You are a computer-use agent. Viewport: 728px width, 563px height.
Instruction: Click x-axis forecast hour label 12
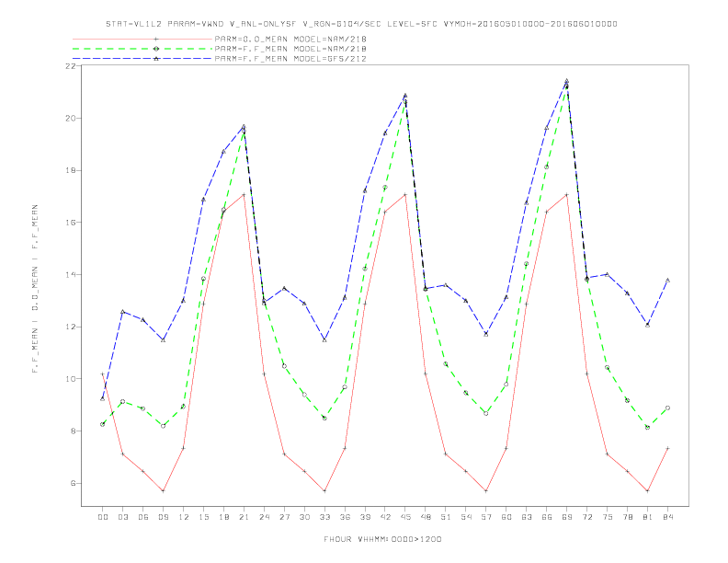click(184, 517)
